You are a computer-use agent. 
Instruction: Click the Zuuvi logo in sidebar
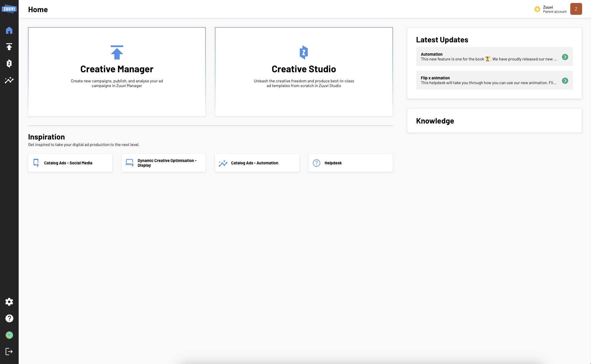tap(9, 9)
